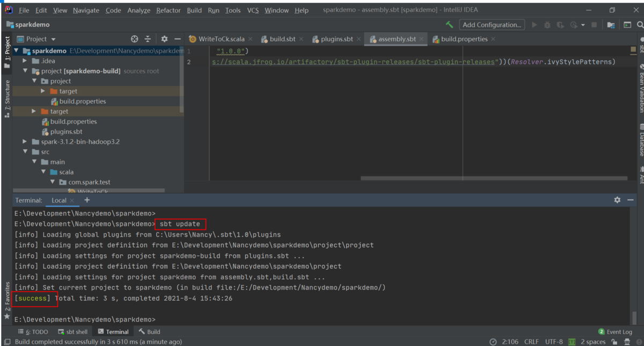
Task: Click the green Build Project hammer icon
Action: tap(450, 25)
